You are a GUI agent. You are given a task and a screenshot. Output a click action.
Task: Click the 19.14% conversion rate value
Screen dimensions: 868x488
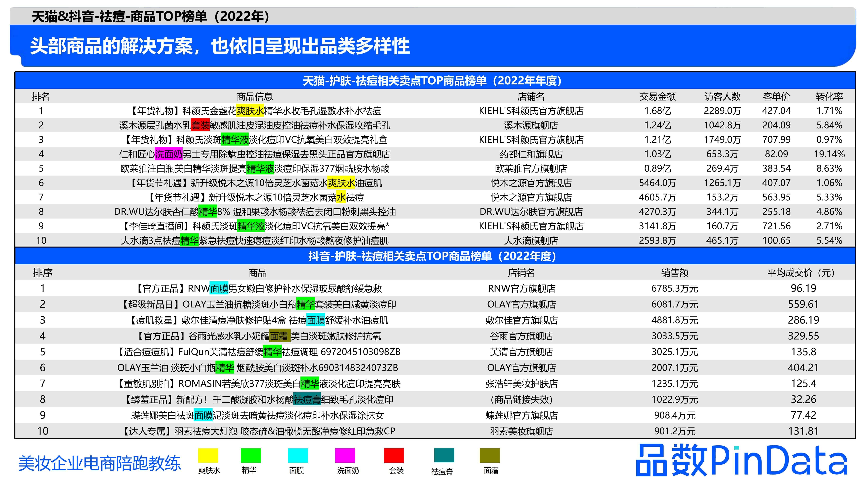(829, 154)
